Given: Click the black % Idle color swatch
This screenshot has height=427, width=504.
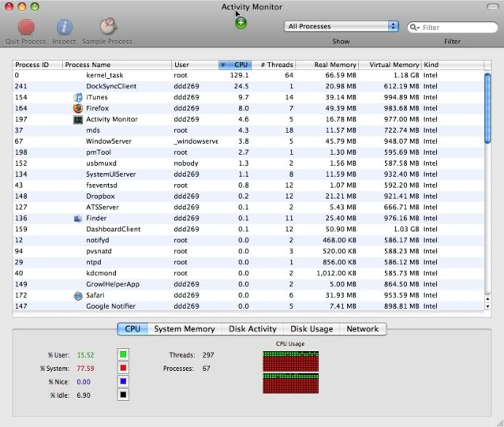Looking at the screenshot, I should [123, 395].
